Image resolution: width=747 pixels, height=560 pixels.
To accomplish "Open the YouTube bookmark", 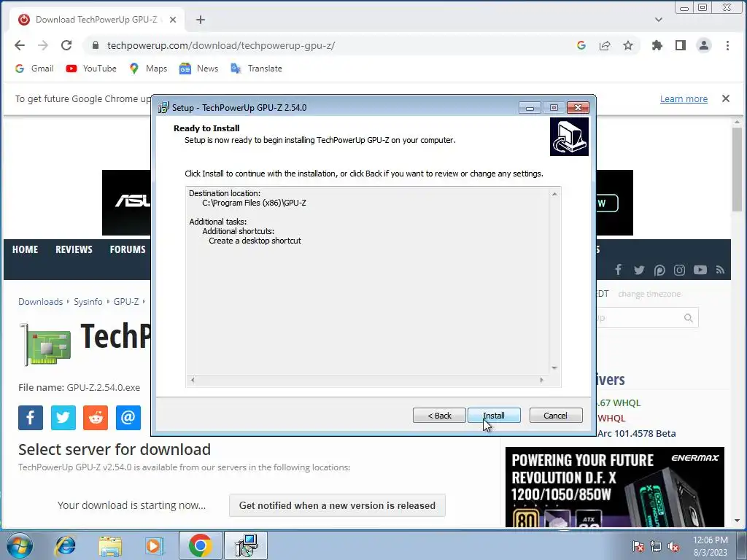I will (91, 68).
